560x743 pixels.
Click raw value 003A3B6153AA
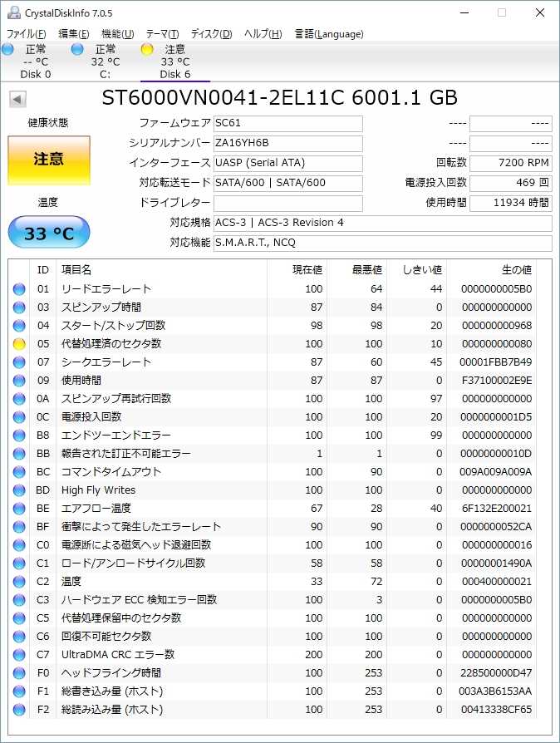(495, 691)
